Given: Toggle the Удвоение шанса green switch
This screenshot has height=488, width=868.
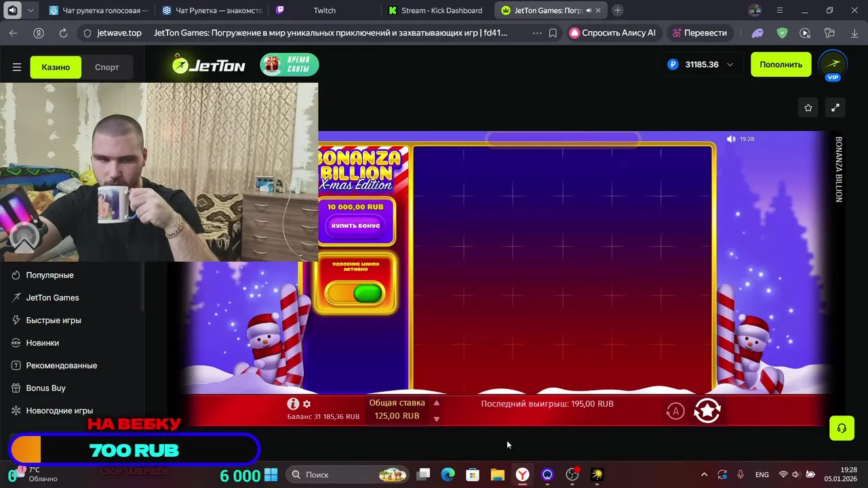Looking at the screenshot, I should click(x=355, y=293).
